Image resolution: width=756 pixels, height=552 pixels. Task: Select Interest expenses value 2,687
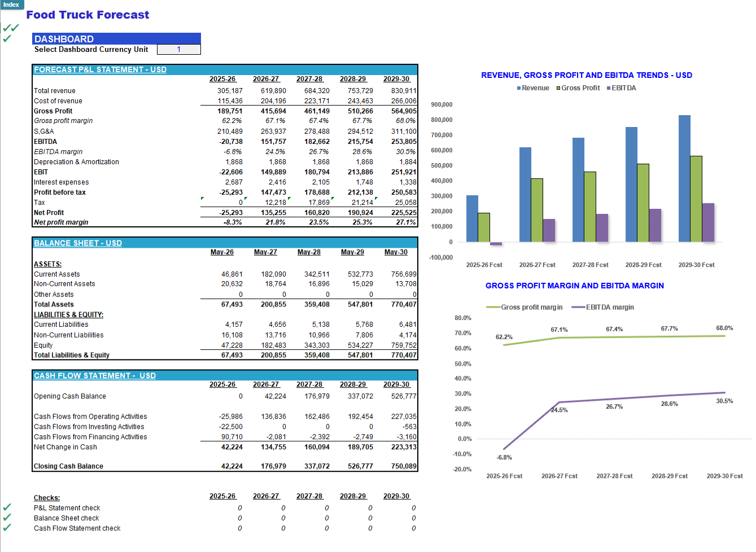(234, 182)
